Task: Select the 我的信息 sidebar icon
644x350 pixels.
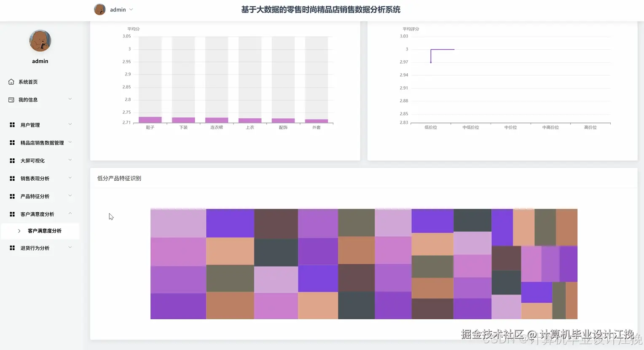Action: 11,99
